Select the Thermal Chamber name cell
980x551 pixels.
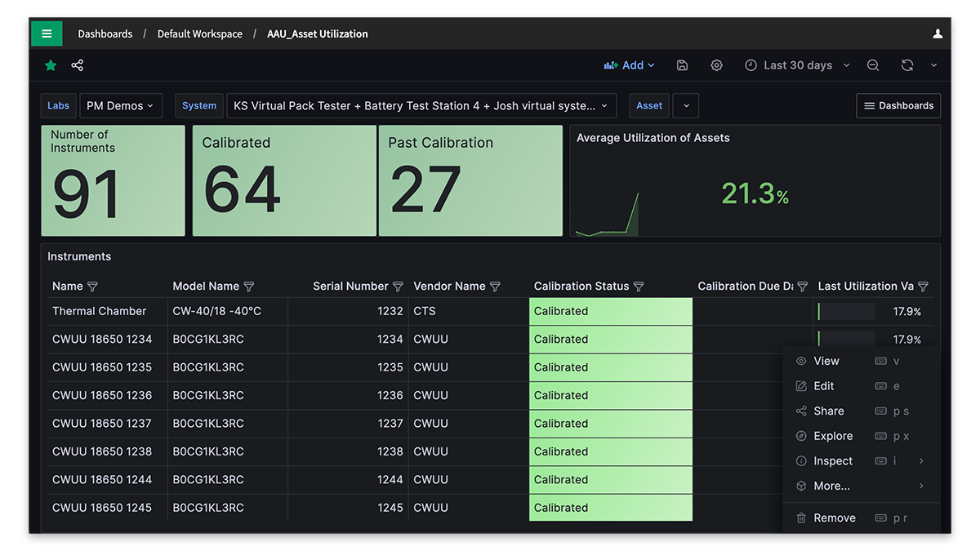click(x=107, y=311)
